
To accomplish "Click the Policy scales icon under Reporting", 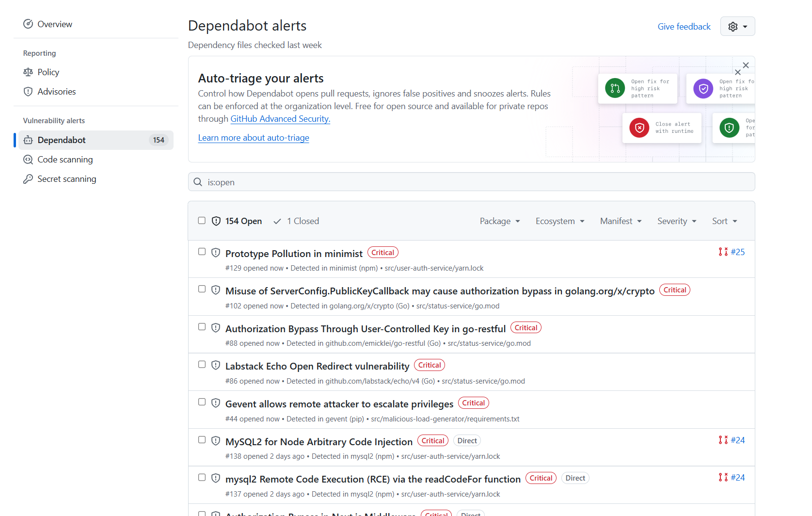I will click(29, 72).
